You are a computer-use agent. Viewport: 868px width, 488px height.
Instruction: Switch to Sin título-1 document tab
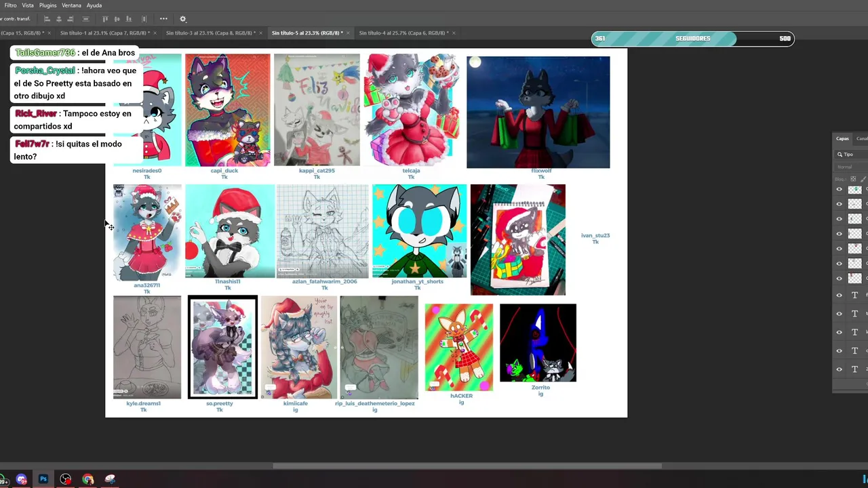point(104,33)
